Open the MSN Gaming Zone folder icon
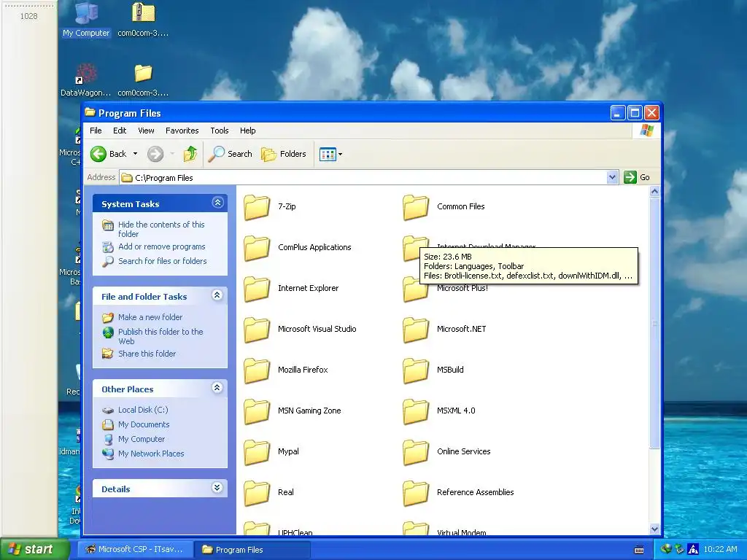Screen dimensions: 747x560 [x=258, y=412]
